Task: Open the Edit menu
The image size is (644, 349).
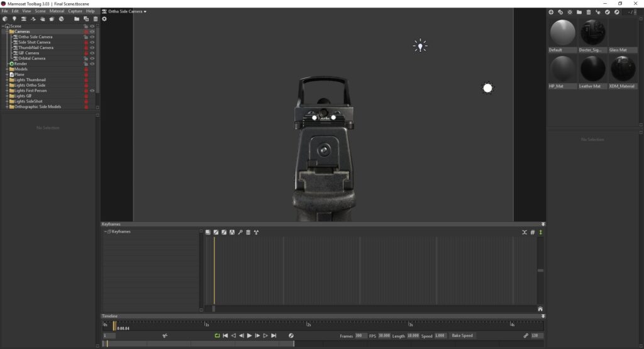Action: pos(15,11)
